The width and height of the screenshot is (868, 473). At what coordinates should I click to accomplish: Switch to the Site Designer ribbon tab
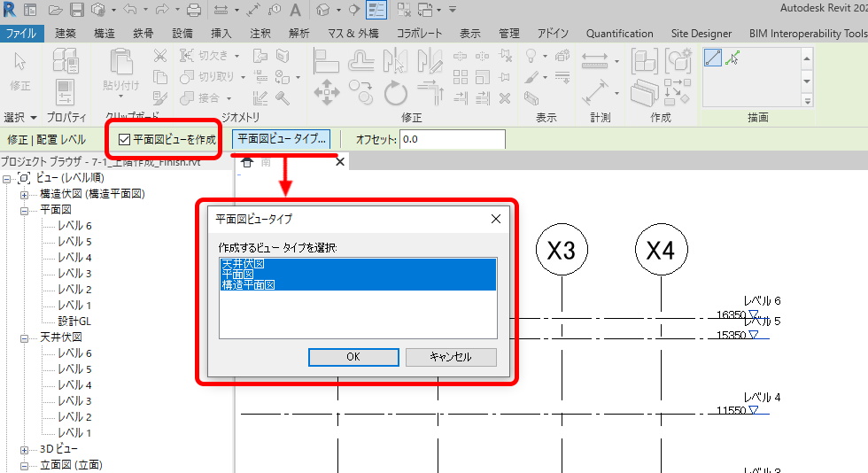(x=701, y=34)
